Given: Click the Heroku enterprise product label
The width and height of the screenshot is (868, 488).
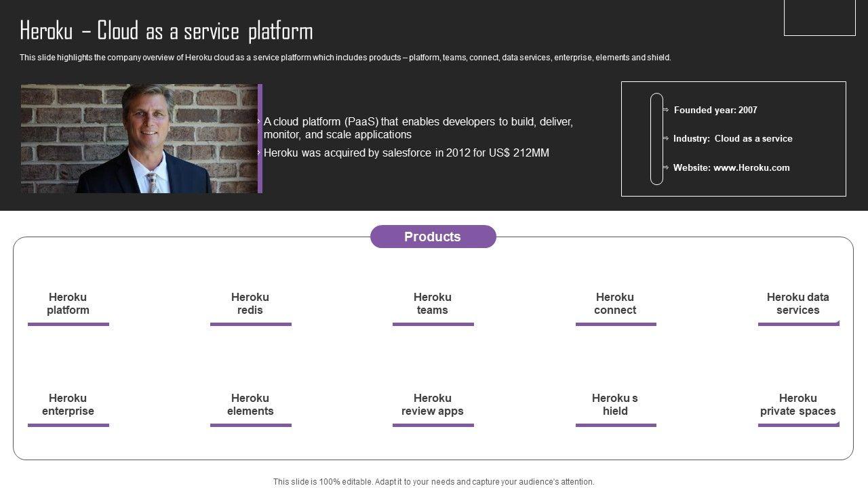Looking at the screenshot, I should click(68, 405).
